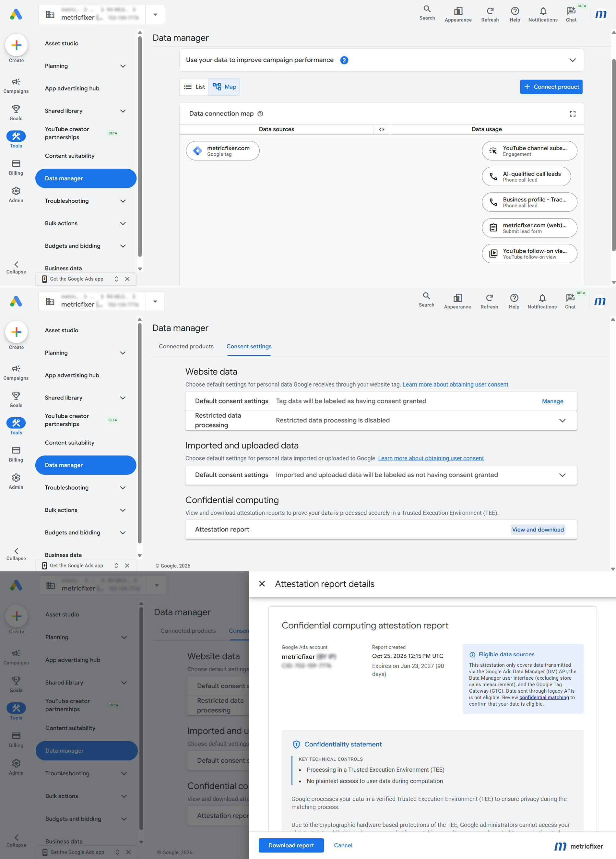Screen dimensions: 616x859
Task: Select the YouTube channel subs Engagement node
Action: coord(529,151)
